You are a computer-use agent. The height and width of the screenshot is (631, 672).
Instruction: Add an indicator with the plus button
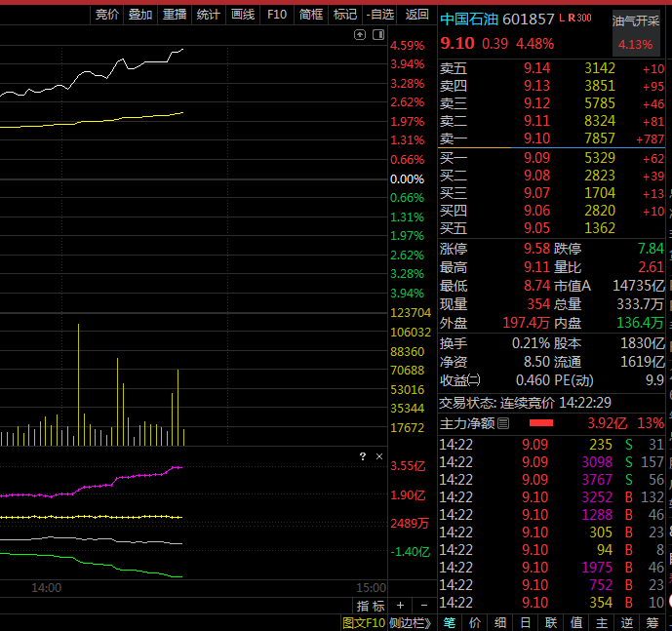400,606
